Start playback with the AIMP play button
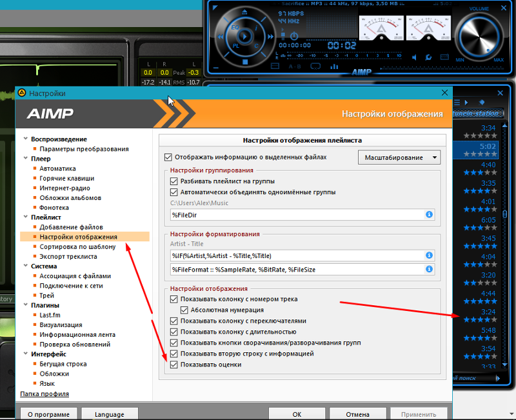The width and height of the screenshot is (516, 420). tap(244, 36)
